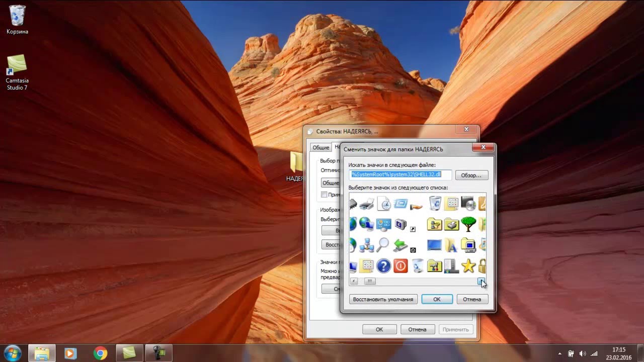Choose the blue Run window icon

(400, 204)
